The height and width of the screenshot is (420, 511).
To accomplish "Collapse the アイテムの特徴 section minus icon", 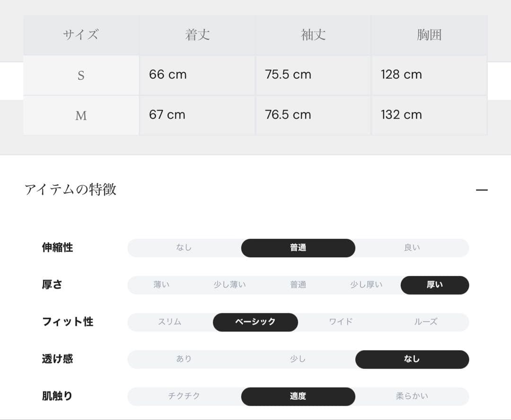I will (x=482, y=190).
